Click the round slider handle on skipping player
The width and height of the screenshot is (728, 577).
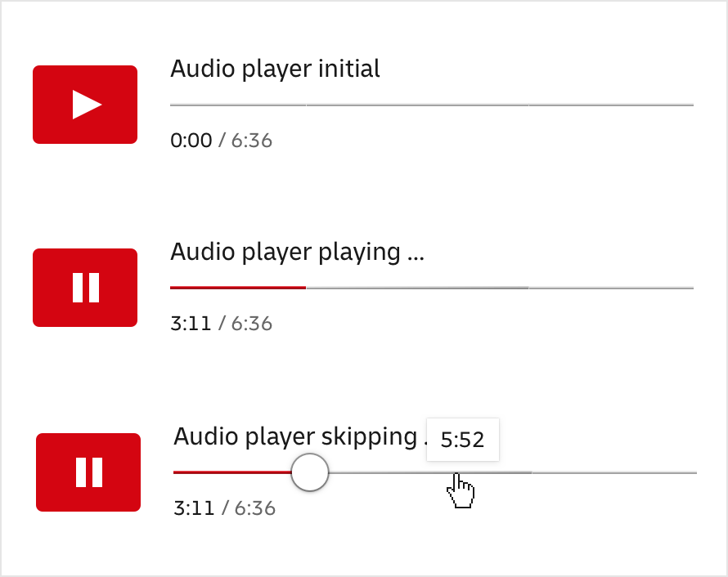[x=310, y=472]
